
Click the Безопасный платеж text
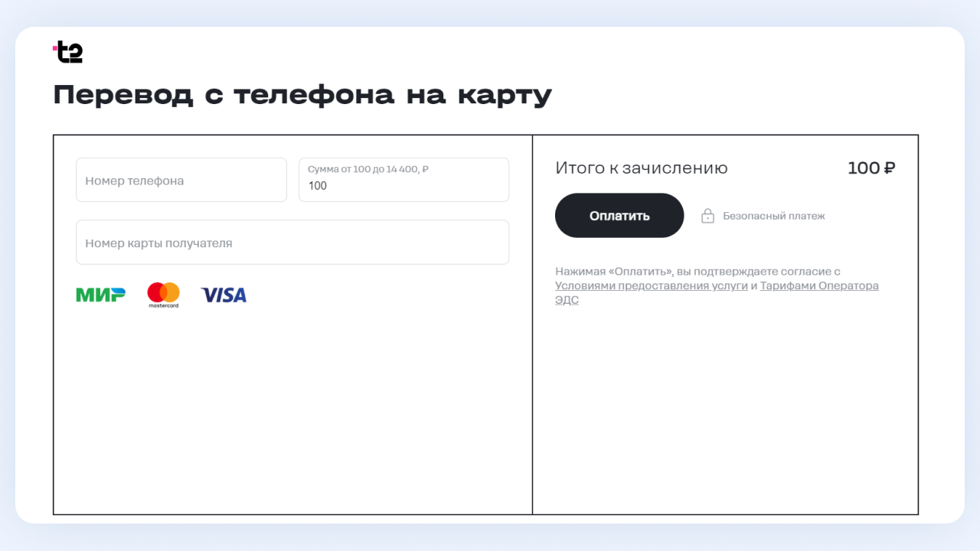[x=774, y=216]
